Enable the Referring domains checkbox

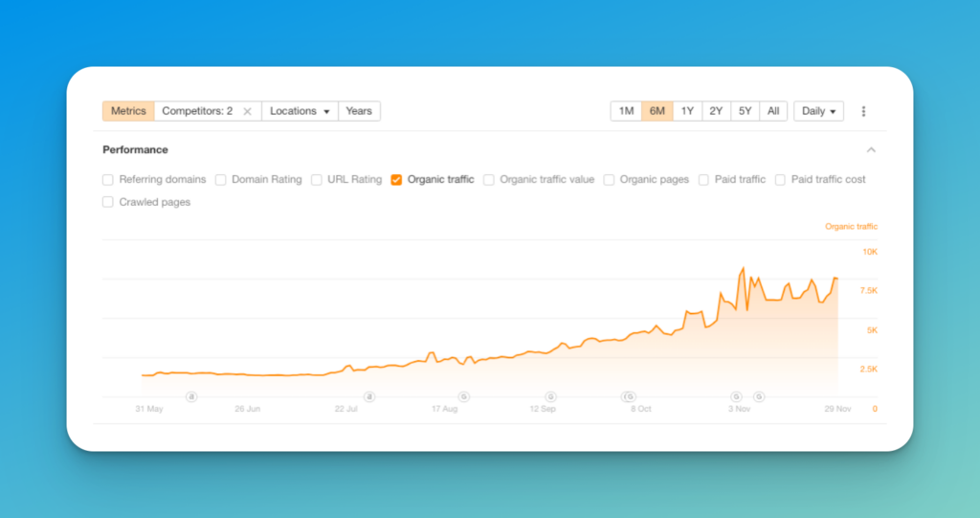click(x=108, y=180)
